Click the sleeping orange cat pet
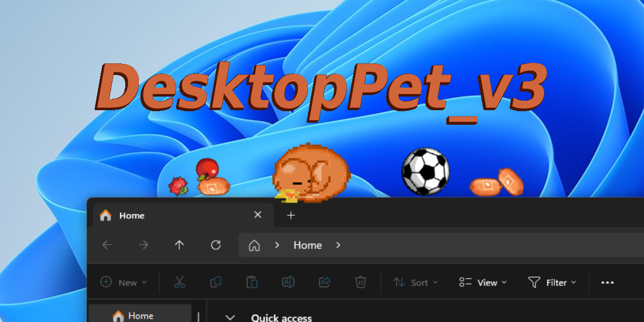Screen dimensions: 644x322 [x=311, y=173]
